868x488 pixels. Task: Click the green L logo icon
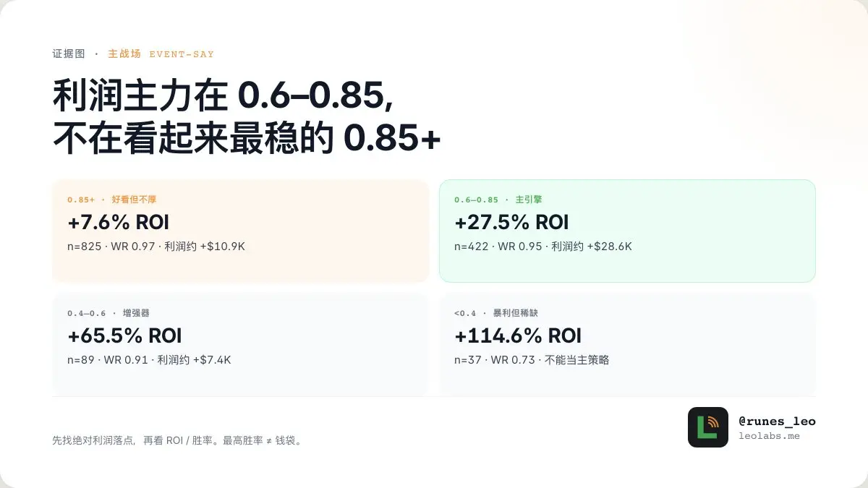(x=708, y=427)
